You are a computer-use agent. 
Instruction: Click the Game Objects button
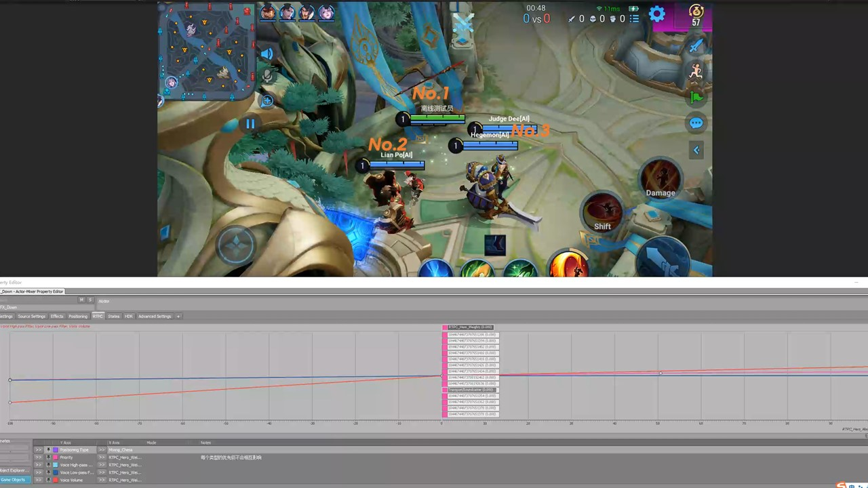(x=15, y=480)
